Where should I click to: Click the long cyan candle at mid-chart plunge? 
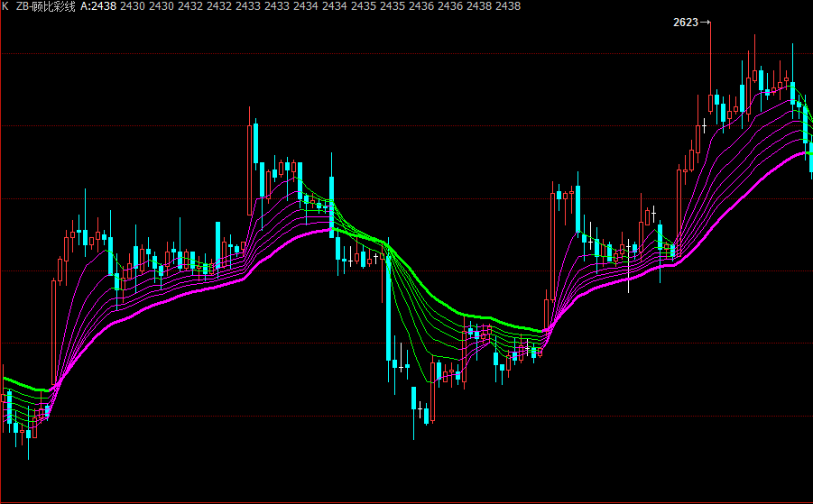tap(388, 307)
